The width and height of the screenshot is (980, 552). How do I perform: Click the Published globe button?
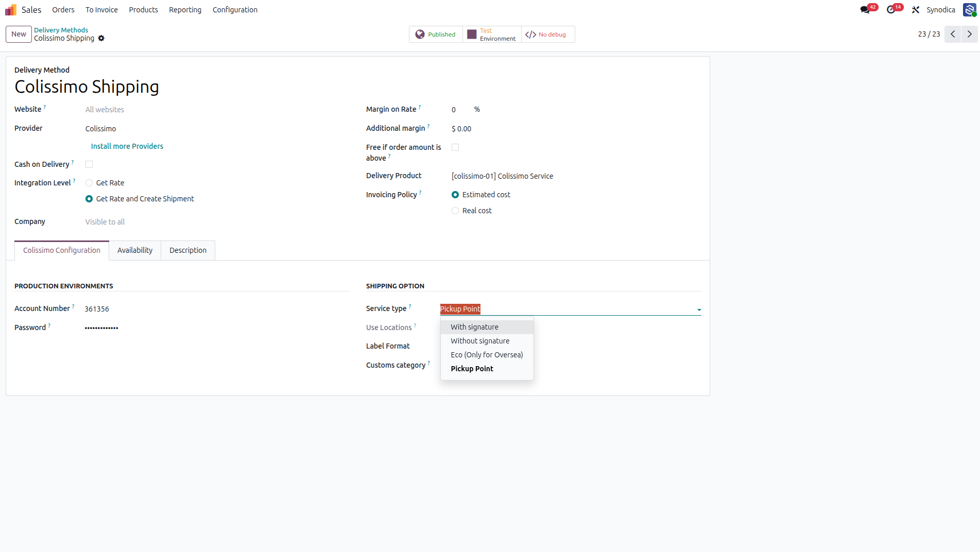click(436, 34)
